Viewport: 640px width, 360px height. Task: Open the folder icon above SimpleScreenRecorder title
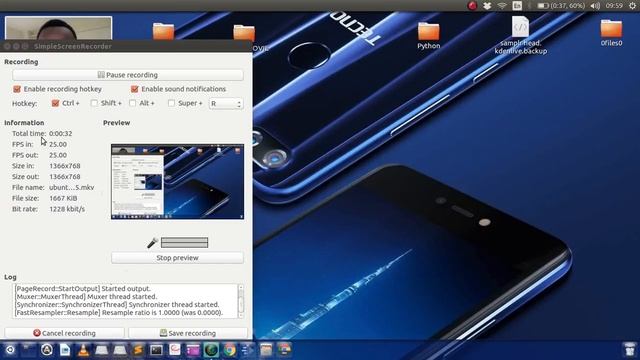click(163, 31)
